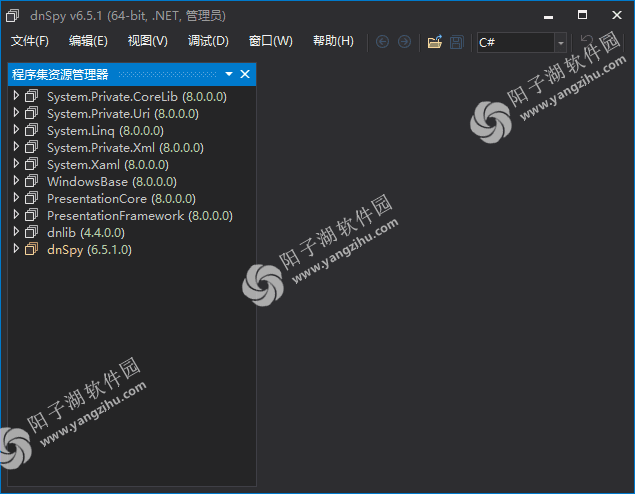Close the dnSpy window
This screenshot has height=494, width=635.
click(x=617, y=15)
